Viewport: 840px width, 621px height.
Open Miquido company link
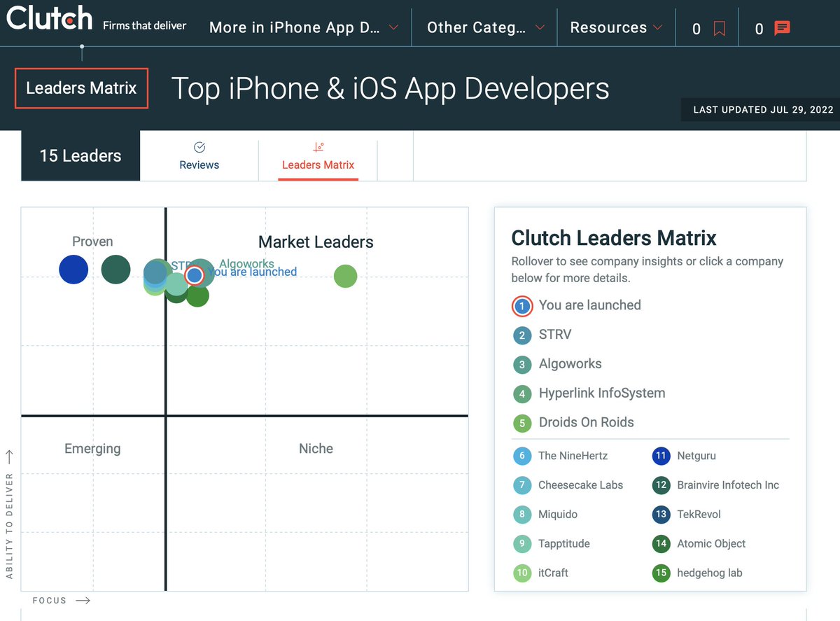click(558, 515)
